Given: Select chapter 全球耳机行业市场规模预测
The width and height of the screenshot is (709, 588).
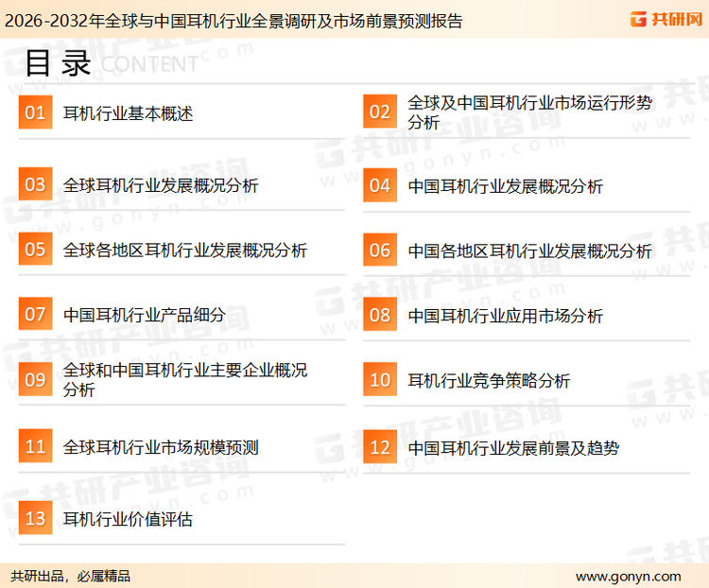Looking at the screenshot, I should tap(161, 447).
